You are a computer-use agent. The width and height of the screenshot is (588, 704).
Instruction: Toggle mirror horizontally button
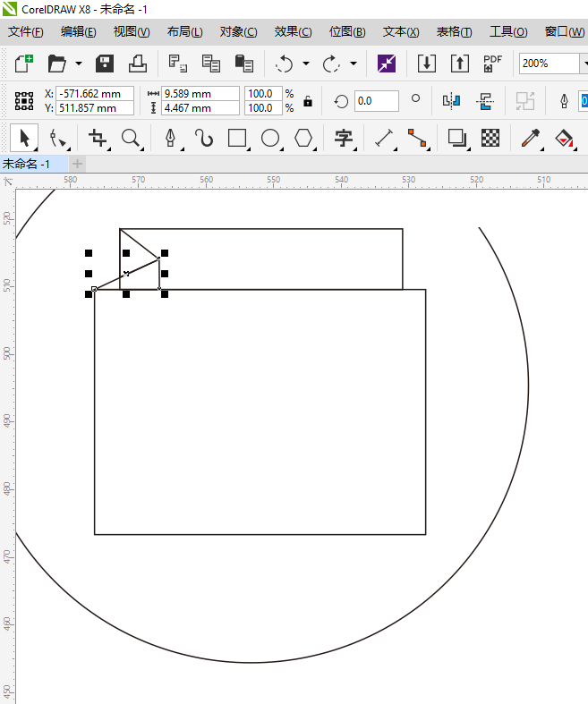[452, 101]
